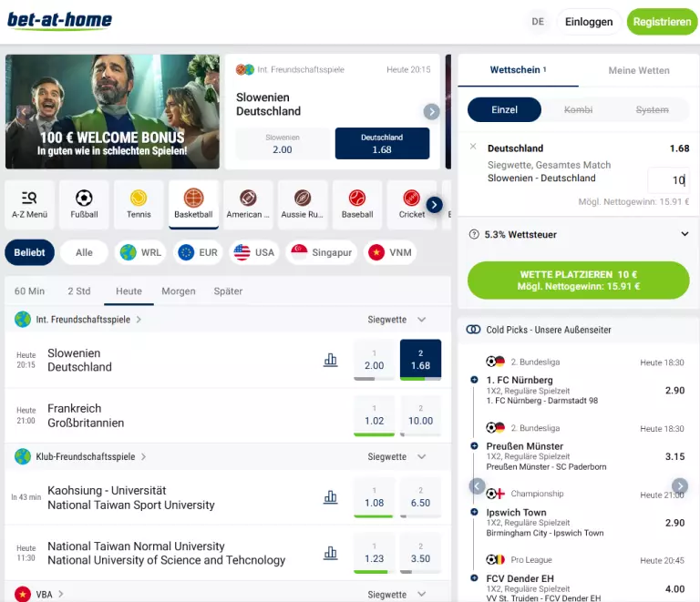Show previous Cold Picks with left arrow
The image size is (700, 602).
(x=478, y=485)
